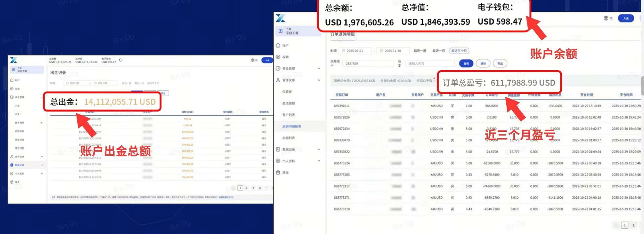Collapse 合作伙伴 chevron in right window sidebar
The height and width of the screenshot is (234, 644).
click(x=319, y=80)
